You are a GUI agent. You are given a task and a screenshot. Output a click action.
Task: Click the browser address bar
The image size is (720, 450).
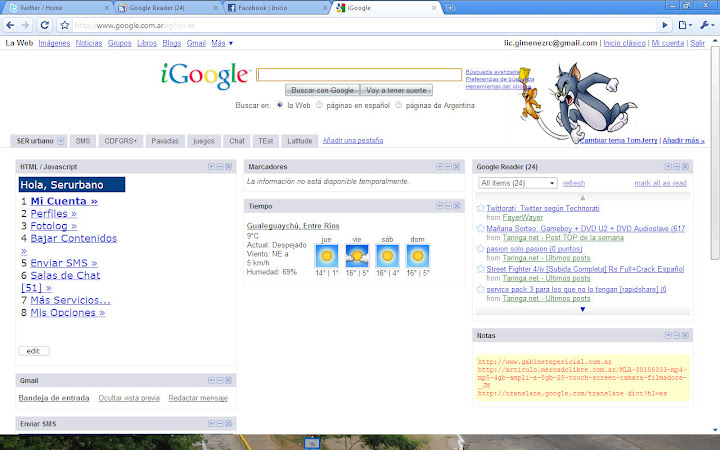363,25
